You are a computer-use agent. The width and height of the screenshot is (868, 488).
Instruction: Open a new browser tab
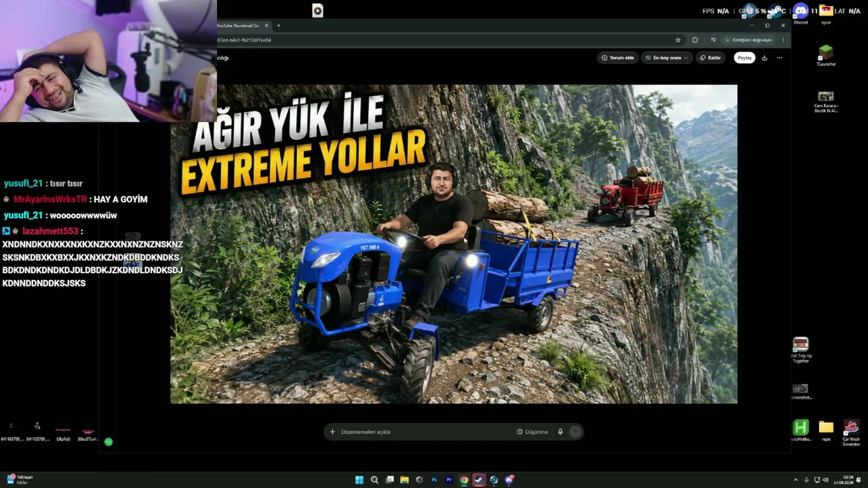click(x=278, y=26)
